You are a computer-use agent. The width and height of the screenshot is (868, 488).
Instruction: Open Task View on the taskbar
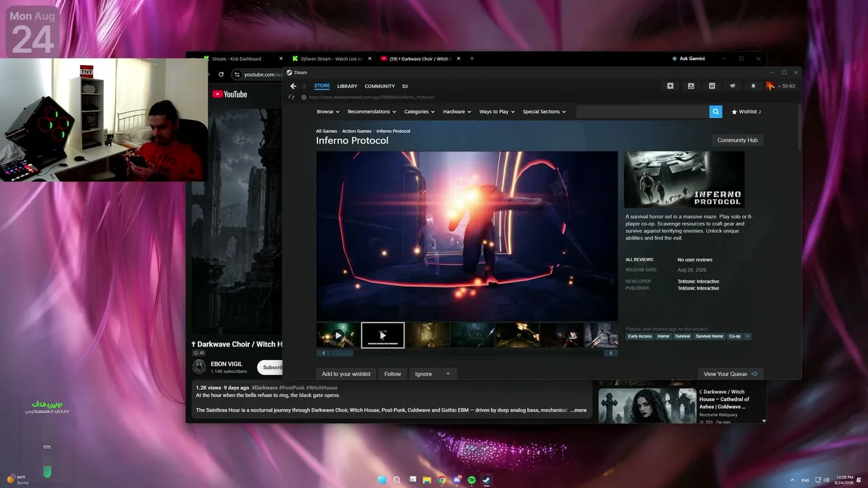coord(412,480)
